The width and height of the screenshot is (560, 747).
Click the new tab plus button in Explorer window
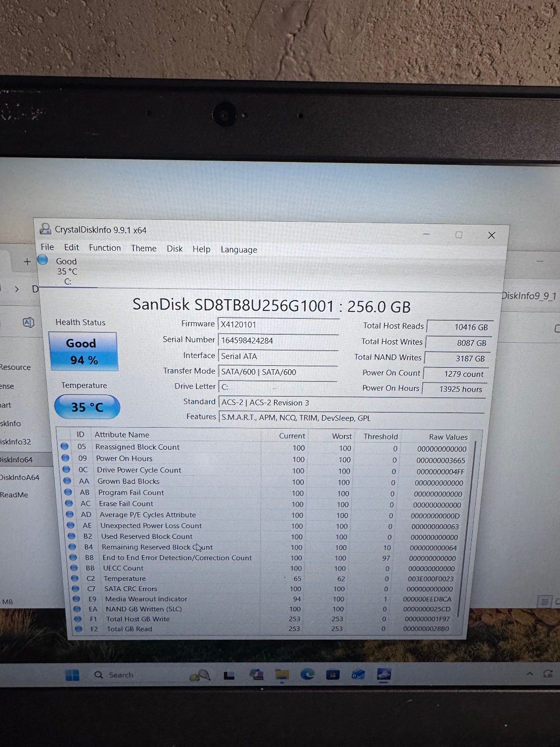pos(27,262)
